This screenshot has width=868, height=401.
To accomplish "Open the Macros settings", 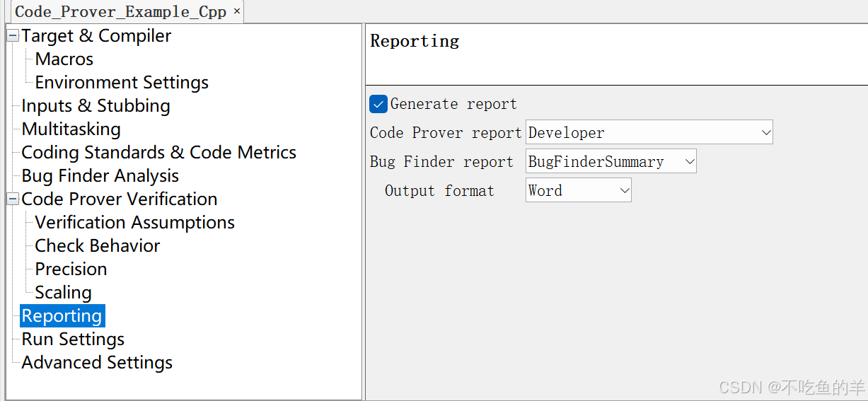I will tap(64, 59).
